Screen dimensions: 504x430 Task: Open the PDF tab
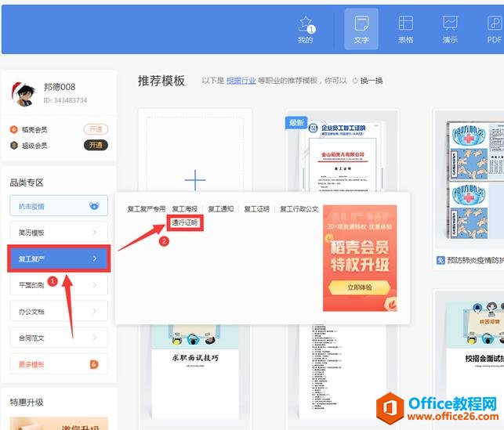(x=494, y=29)
